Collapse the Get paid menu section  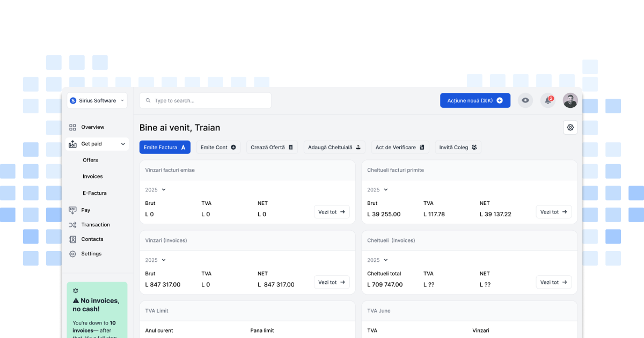(123, 144)
